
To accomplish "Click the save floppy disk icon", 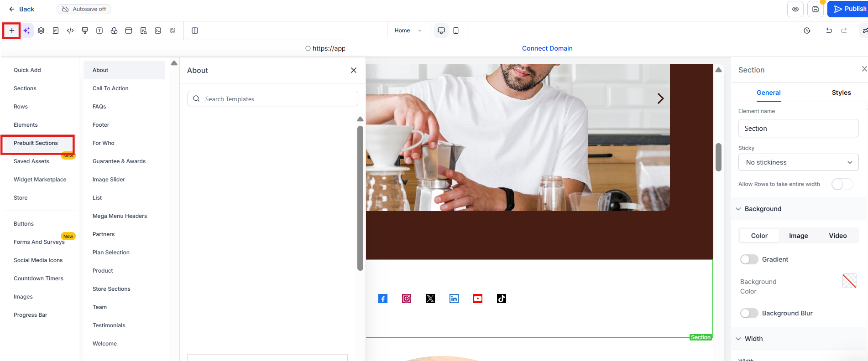I will tap(816, 9).
